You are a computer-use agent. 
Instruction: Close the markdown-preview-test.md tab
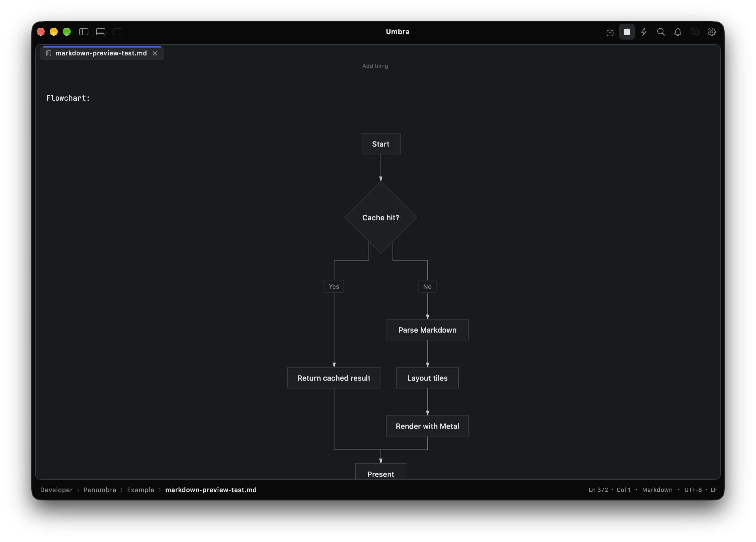click(x=155, y=53)
